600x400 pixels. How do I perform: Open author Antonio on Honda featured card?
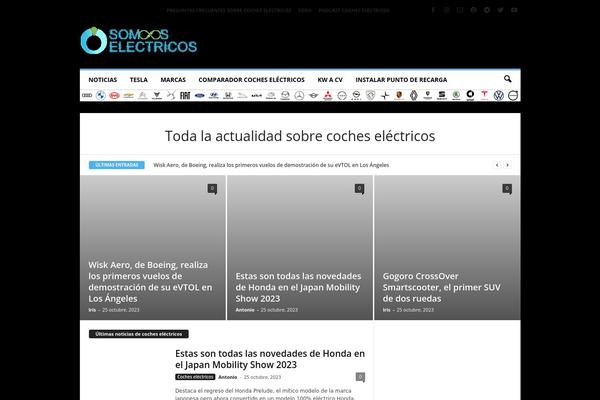(x=245, y=310)
